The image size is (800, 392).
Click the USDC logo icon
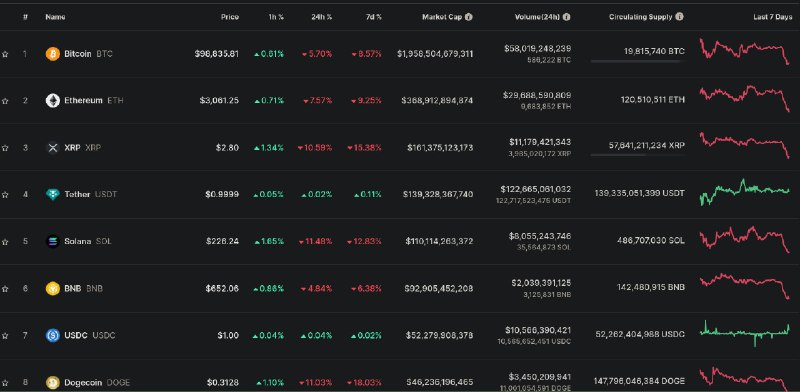(53, 335)
